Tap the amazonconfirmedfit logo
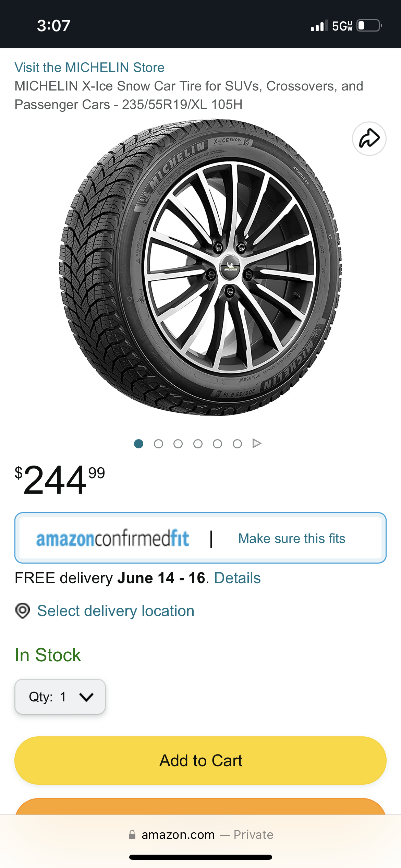 [x=112, y=538]
